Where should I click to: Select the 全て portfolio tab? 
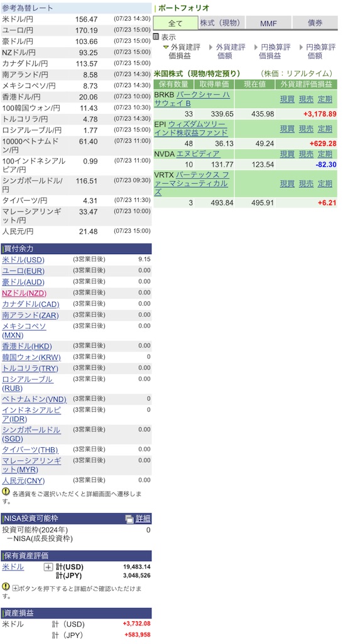(176, 23)
